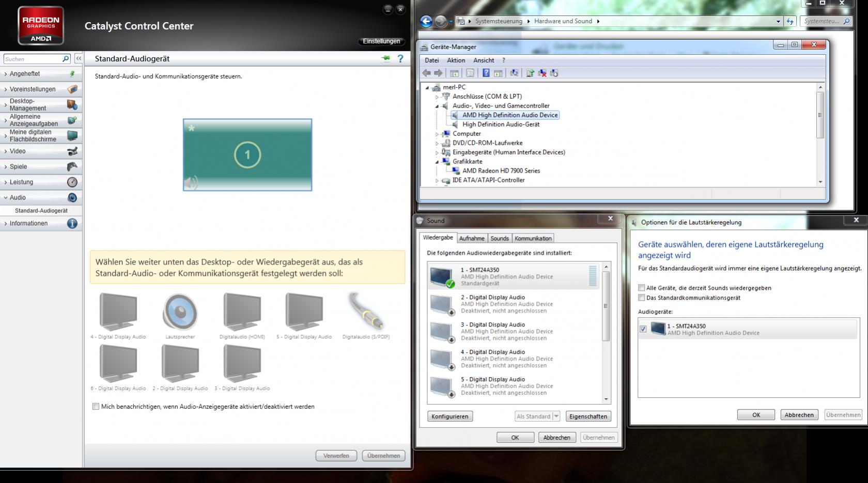868x483 pixels.
Task: Collapse the Catalyst sidebar with the double chevron
Action: tap(79, 59)
